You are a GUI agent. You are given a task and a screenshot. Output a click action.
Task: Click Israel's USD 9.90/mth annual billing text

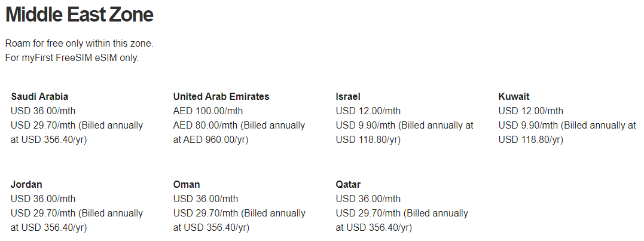coord(404,132)
